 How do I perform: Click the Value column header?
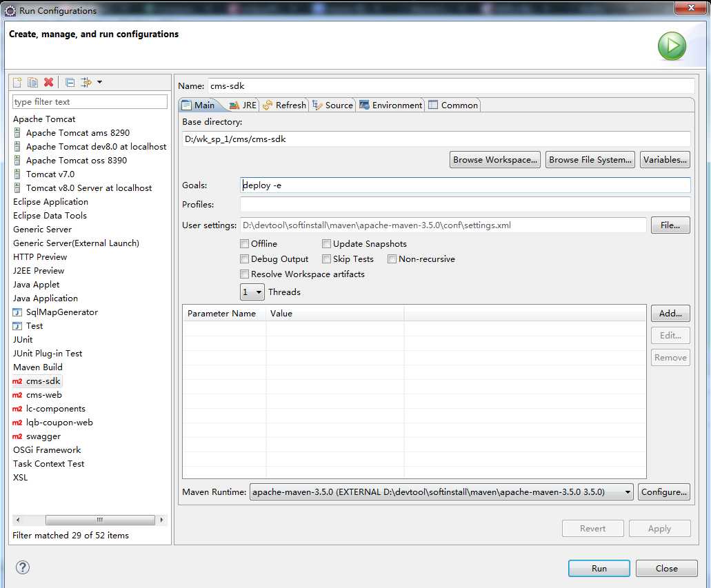pos(335,313)
